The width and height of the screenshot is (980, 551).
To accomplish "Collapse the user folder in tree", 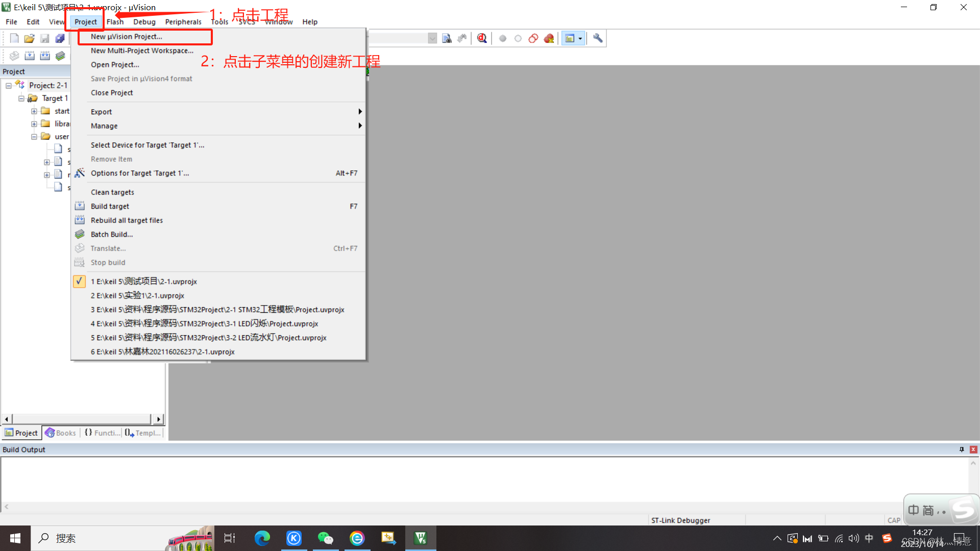I will pyautogui.click(x=34, y=137).
